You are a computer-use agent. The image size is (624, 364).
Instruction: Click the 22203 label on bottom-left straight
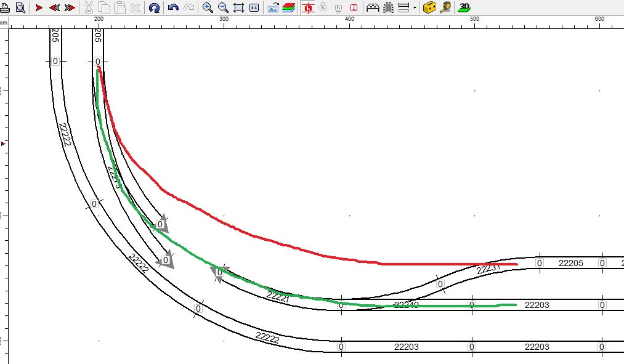(407, 347)
